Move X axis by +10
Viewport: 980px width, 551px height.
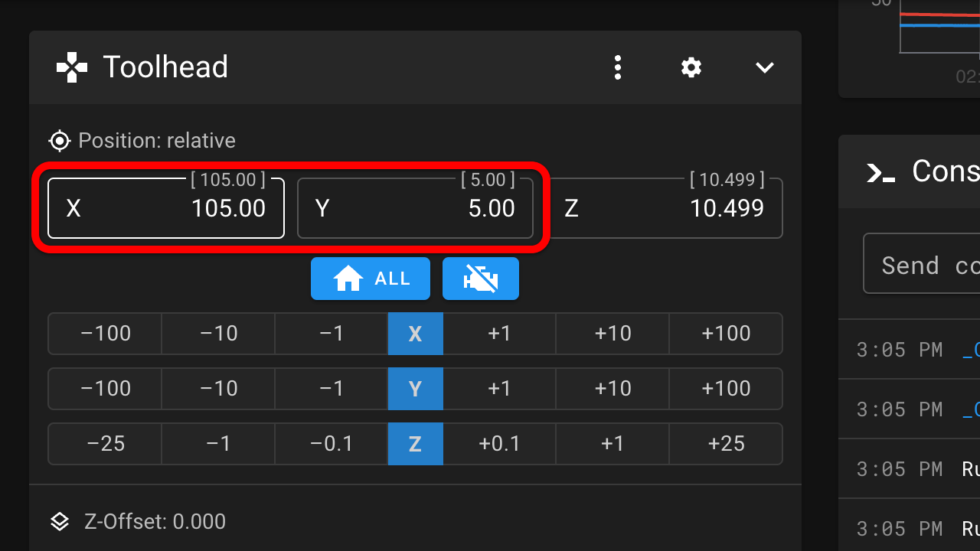coord(612,334)
